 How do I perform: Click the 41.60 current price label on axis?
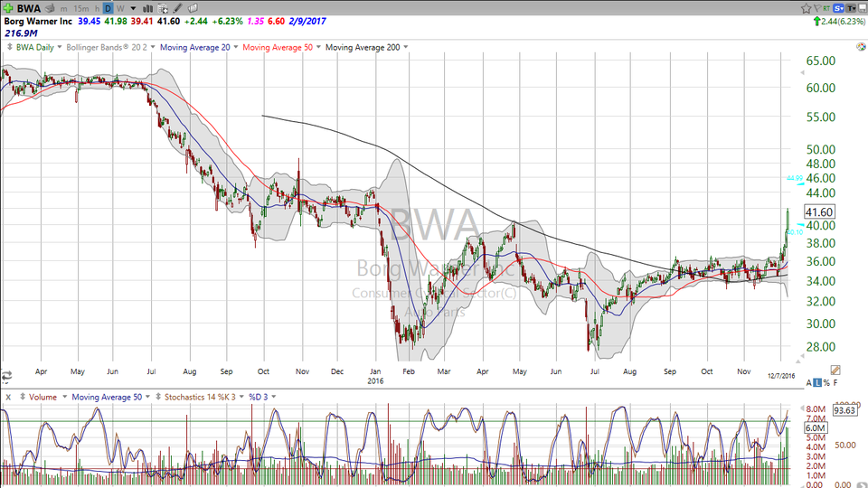click(819, 212)
